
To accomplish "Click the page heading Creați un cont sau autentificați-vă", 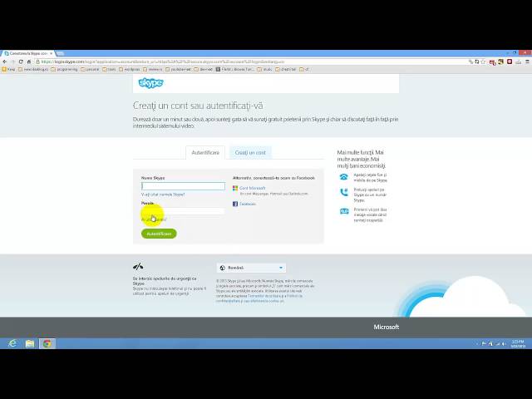I will pyautogui.click(x=198, y=106).
